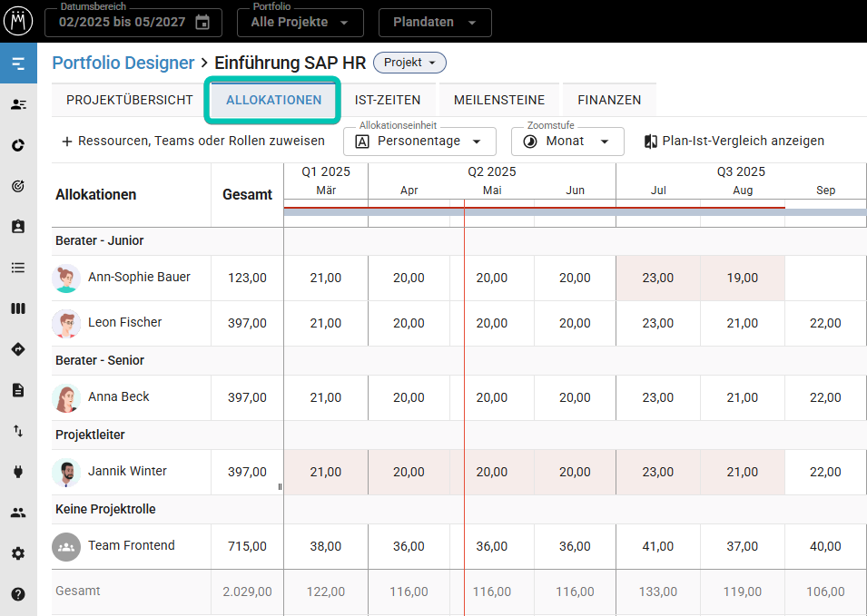
Task: Click the Meisterplan logo icon
Action: point(18,21)
